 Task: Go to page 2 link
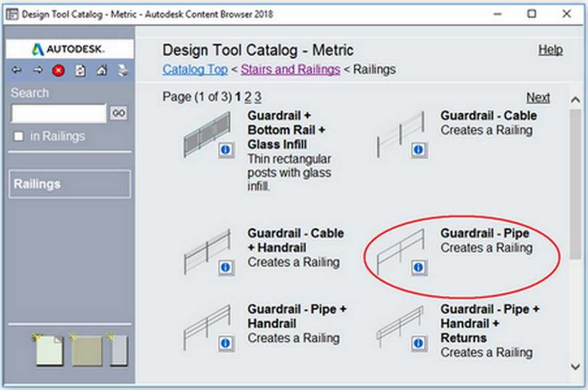tap(248, 97)
